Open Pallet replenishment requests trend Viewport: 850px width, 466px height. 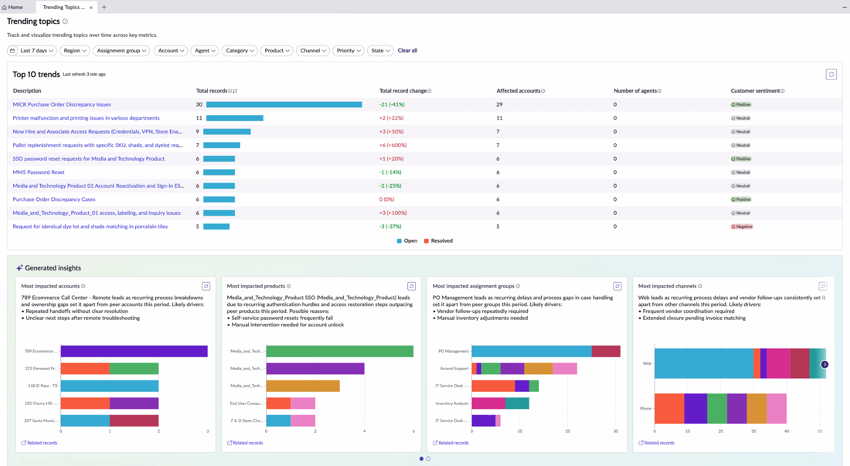point(98,145)
